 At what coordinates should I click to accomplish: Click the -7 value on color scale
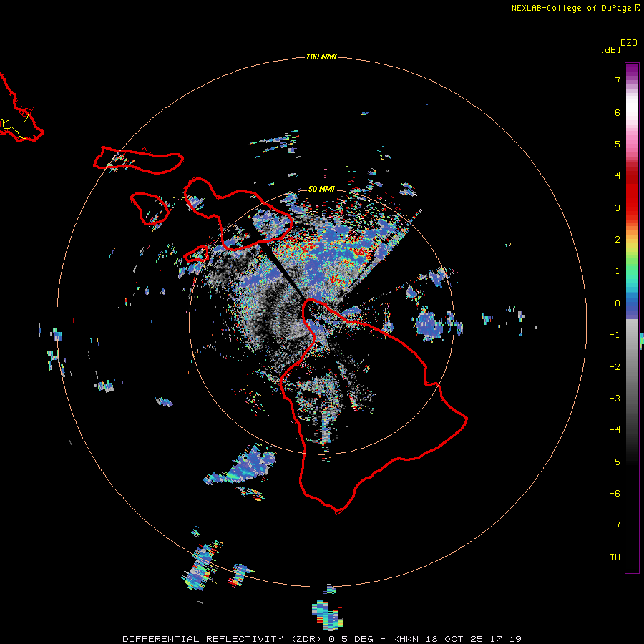coord(615,525)
